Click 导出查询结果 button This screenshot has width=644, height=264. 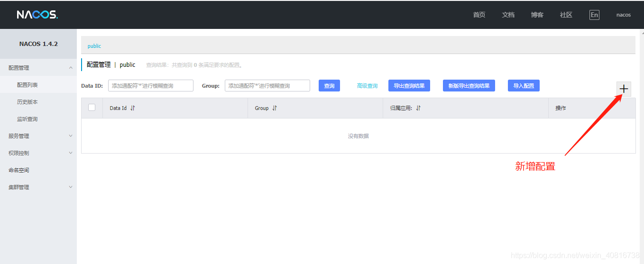click(409, 86)
